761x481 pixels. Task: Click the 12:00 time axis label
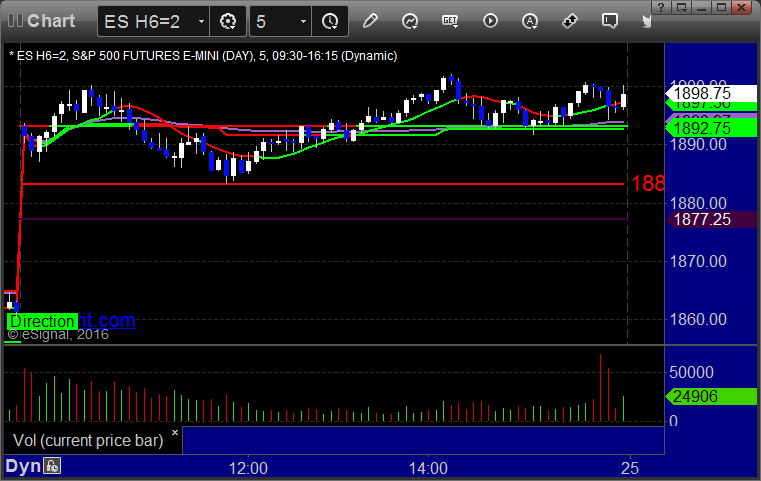click(x=248, y=468)
